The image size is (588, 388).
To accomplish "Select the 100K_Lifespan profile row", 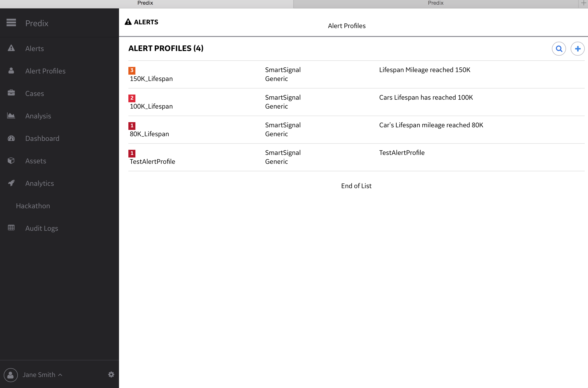I will (x=151, y=106).
